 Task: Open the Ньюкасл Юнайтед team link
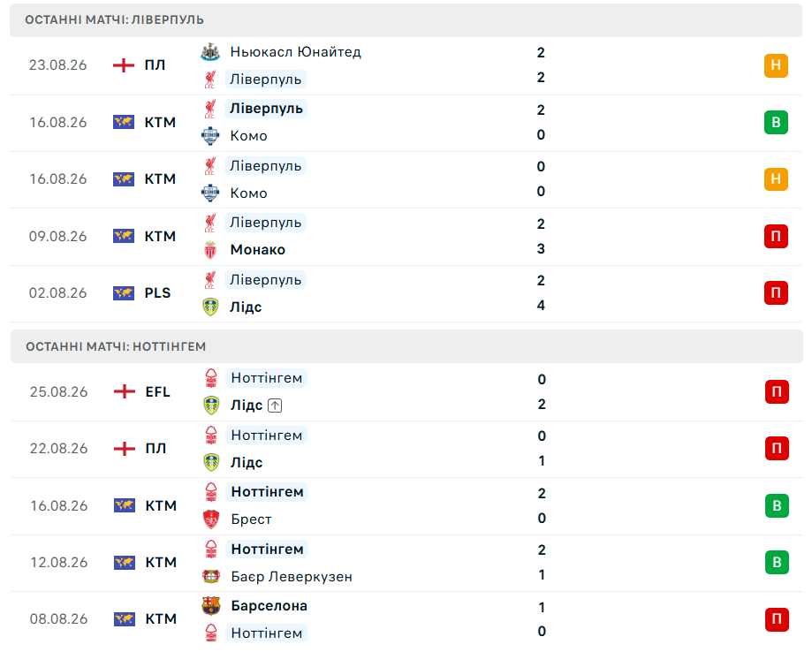click(x=296, y=52)
